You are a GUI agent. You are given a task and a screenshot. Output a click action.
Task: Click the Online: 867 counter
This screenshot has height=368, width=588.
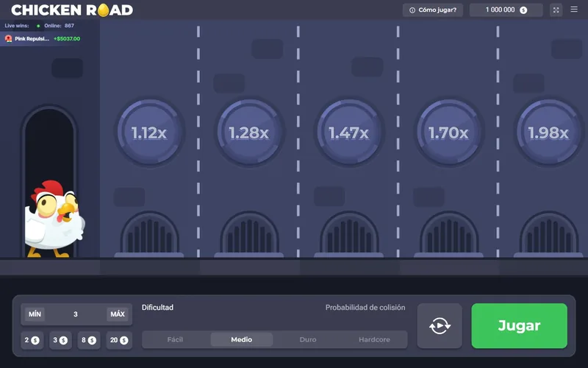pyautogui.click(x=60, y=26)
